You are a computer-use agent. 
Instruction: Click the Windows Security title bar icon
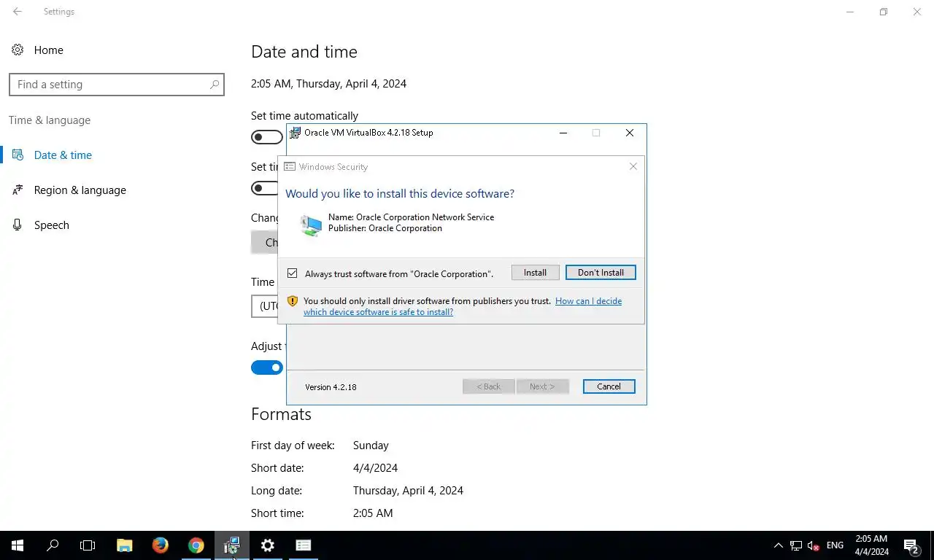point(290,167)
